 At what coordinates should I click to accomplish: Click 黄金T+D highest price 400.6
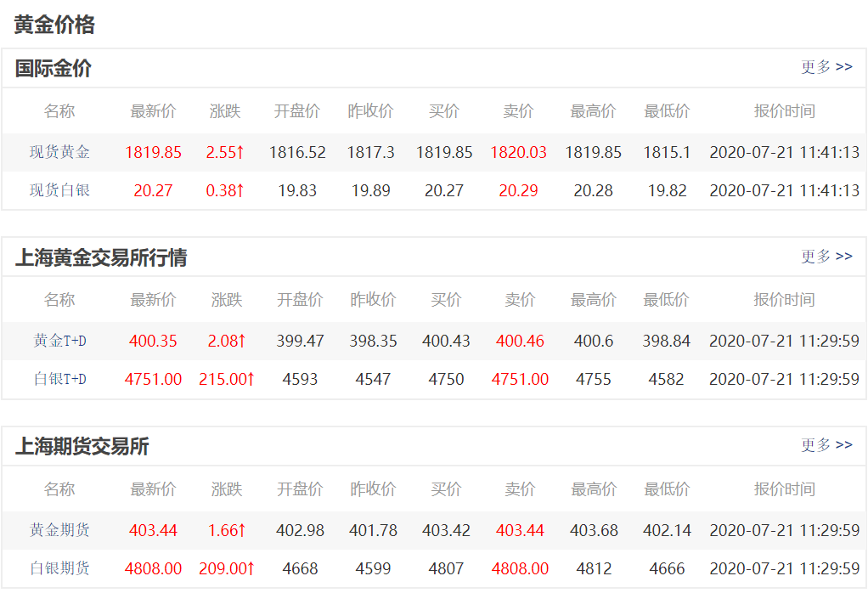click(x=594, y=341)
